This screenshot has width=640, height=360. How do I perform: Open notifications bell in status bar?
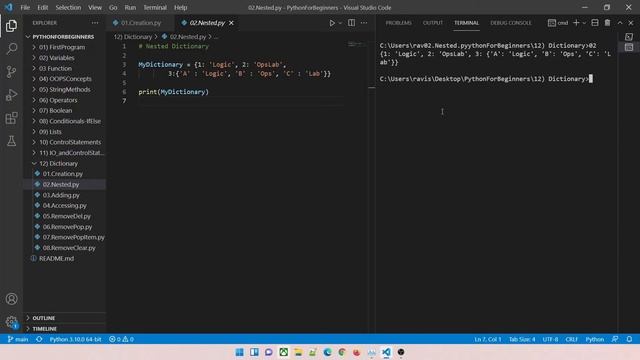point(629,339)
